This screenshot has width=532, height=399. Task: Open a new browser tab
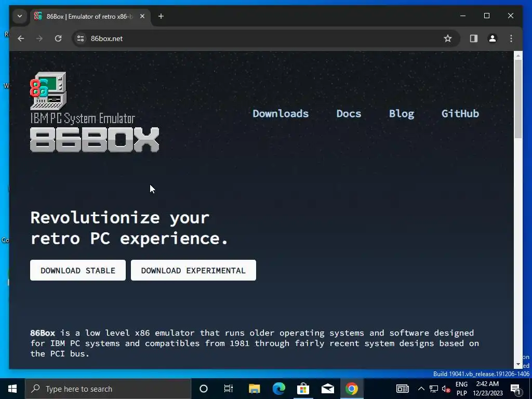(x=161, y=16)
